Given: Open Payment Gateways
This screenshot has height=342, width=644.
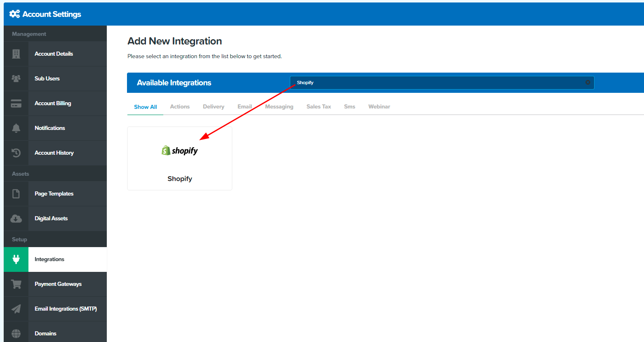Looking at the screenshot, I should point(55,284).
